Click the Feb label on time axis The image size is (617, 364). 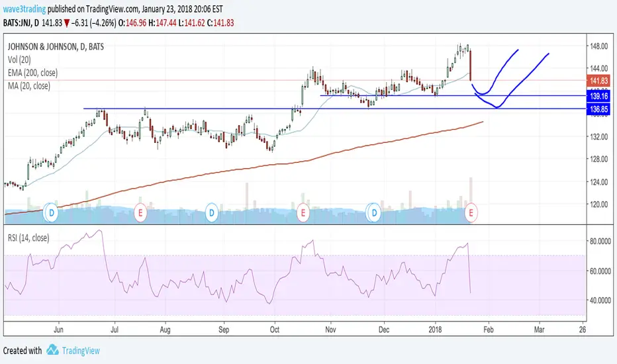(x=489, y=330)
